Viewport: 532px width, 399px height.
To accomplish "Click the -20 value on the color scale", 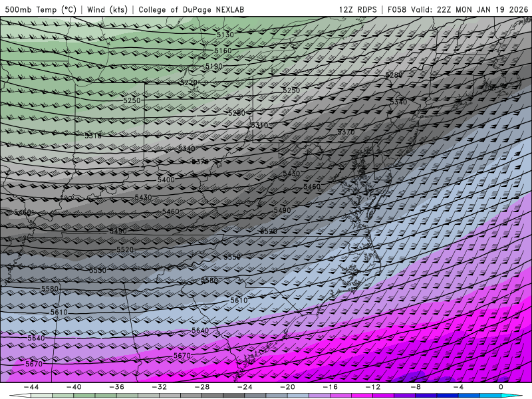I will pos(288,387).
